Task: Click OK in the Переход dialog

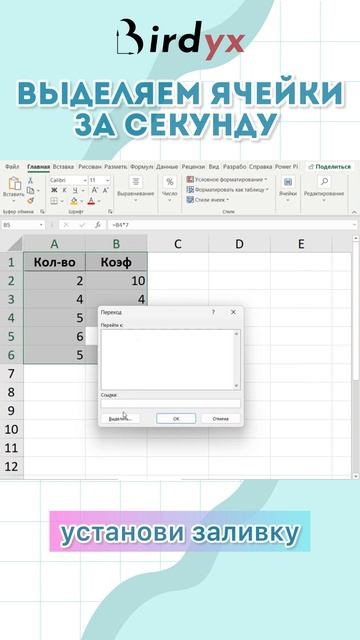Action: 176,418
